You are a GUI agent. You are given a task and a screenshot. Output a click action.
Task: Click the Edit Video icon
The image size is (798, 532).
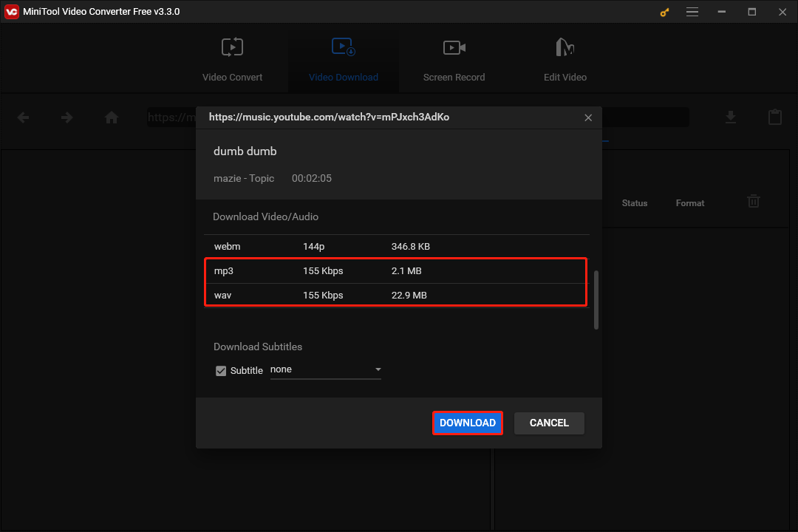[x=565, y=47]
